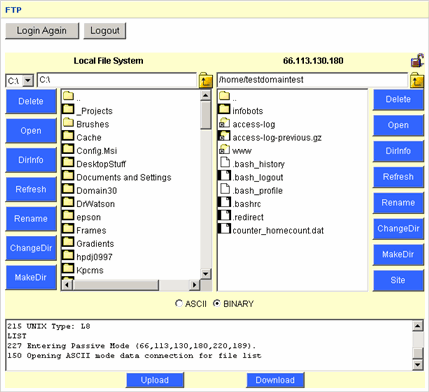Viewport: 429px width, 392px height.
Task: Click the local MakeDir button
Action: [x=31, y=277]
